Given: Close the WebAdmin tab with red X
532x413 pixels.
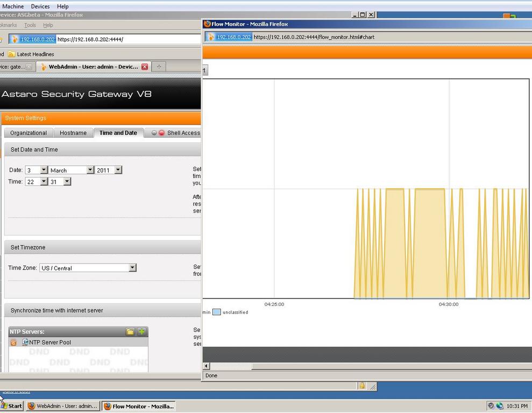Looking at the screenshot, I should [x=144, y=67].
